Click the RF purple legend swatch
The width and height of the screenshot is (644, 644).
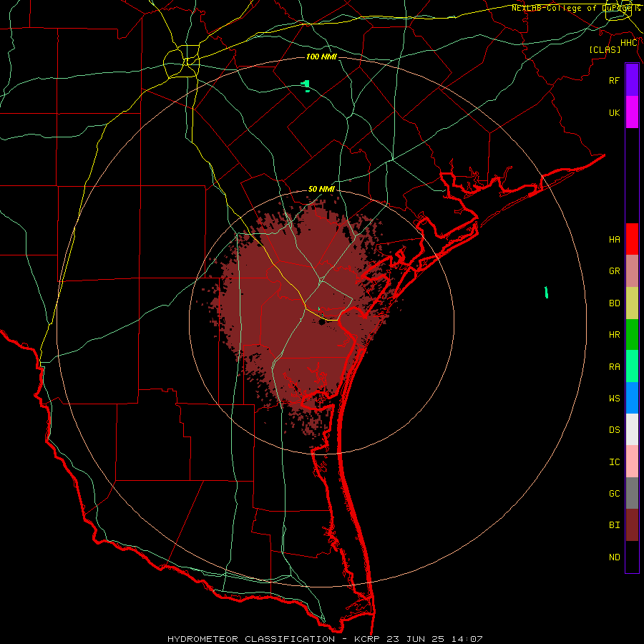click(x=632, y=80)
